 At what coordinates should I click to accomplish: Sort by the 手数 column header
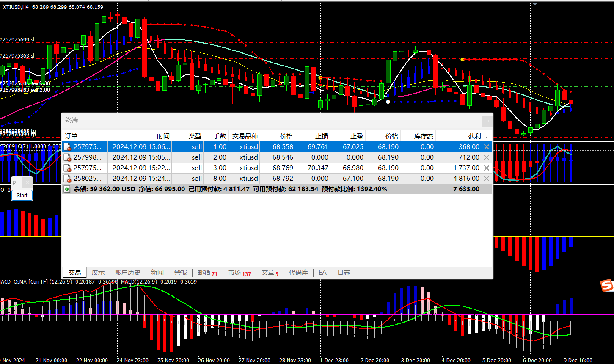coord(216,136)
